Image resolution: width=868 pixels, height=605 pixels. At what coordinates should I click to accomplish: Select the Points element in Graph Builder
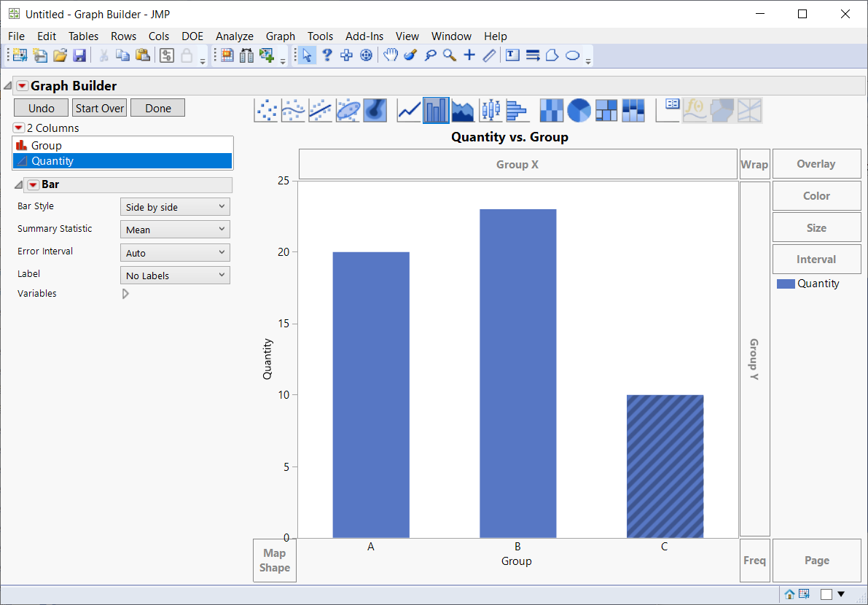click(x=266, y=109)
